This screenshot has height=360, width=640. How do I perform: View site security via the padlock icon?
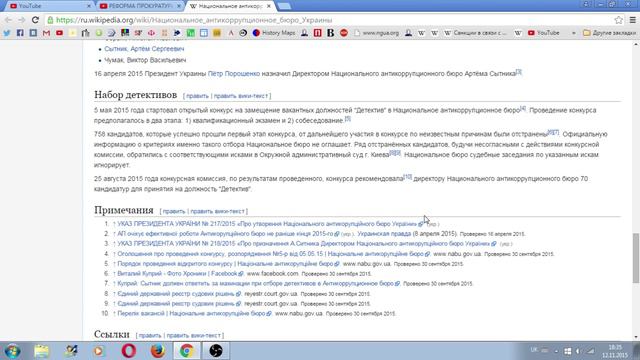50,20
